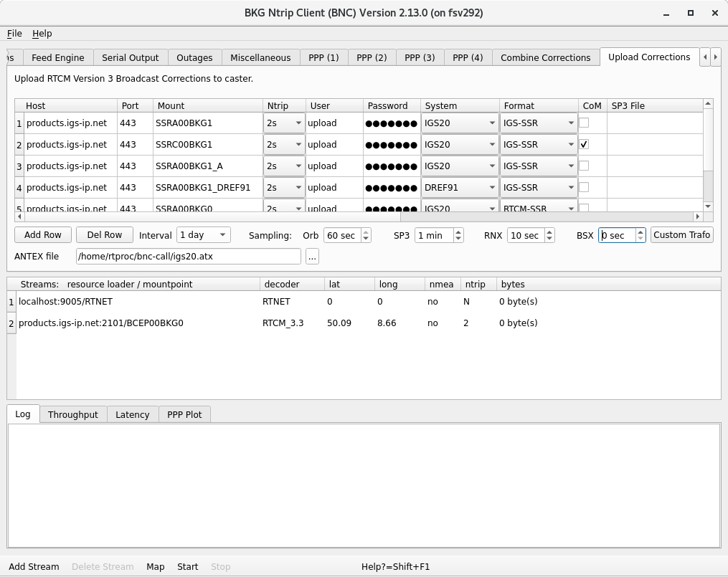The width and height of the screenshot is (728, 577).
Task: Open System dropdown for the DREF91 row
Action: pos(460,187)
